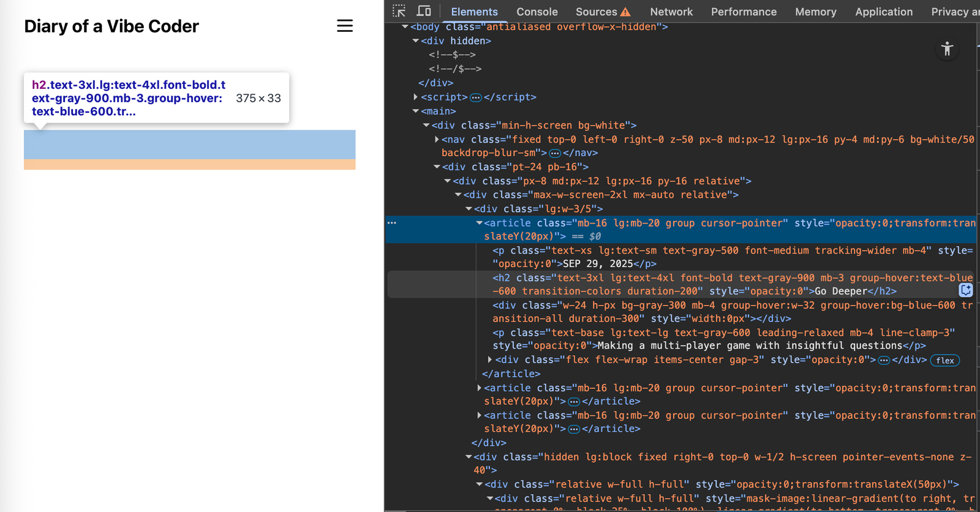This screenshot has width=980, height=512.
Task: Select the h2 Go Deeper element row
Action: tap(674, 284)
